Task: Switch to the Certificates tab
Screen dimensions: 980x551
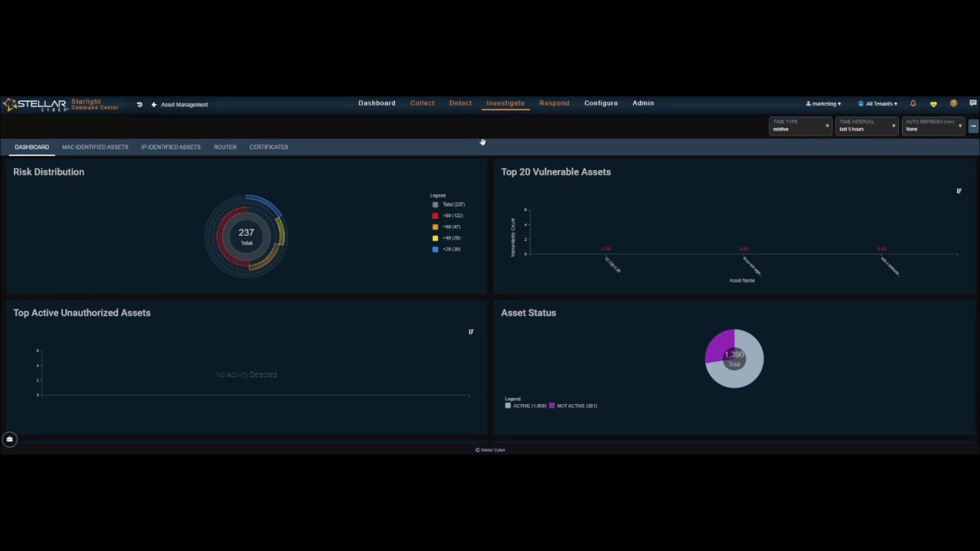Action: coord(269,147)
